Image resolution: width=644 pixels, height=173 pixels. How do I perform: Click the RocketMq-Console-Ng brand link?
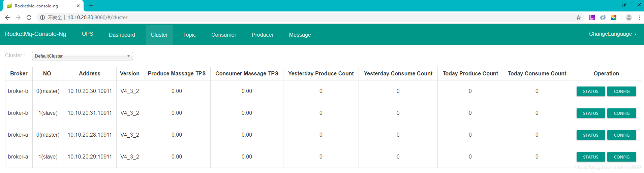click(x=36, y=34)
